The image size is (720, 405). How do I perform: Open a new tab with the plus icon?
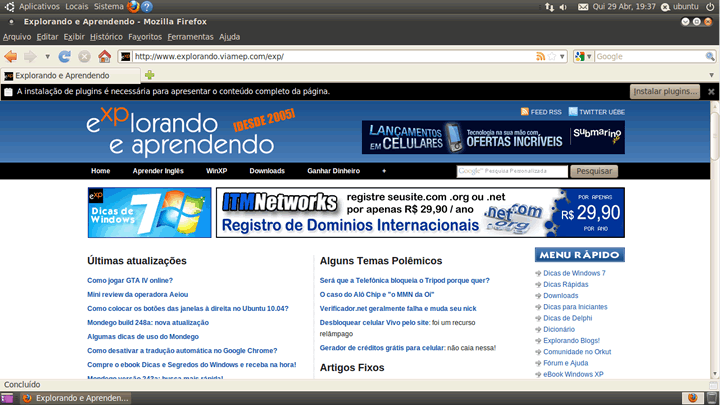coord(150,75)
